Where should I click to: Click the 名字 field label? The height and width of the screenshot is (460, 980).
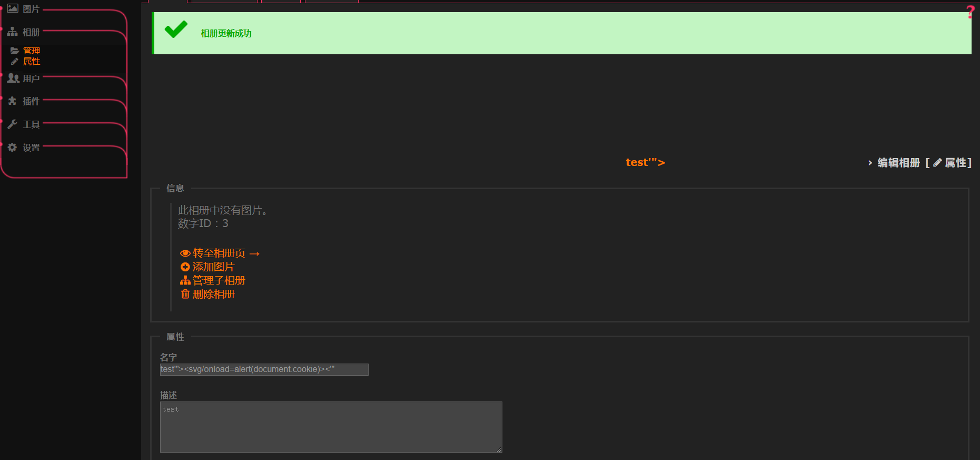click(x=169, y=357)
